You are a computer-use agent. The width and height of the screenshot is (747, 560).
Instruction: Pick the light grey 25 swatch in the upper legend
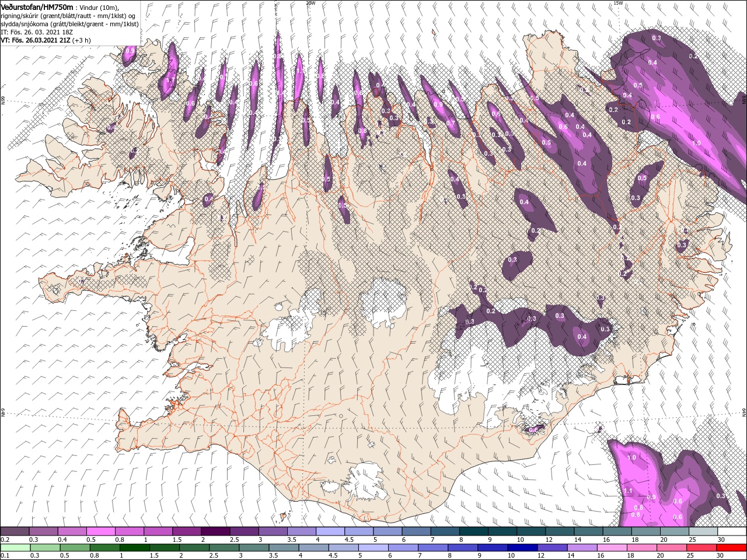click(x=703, y=531)
